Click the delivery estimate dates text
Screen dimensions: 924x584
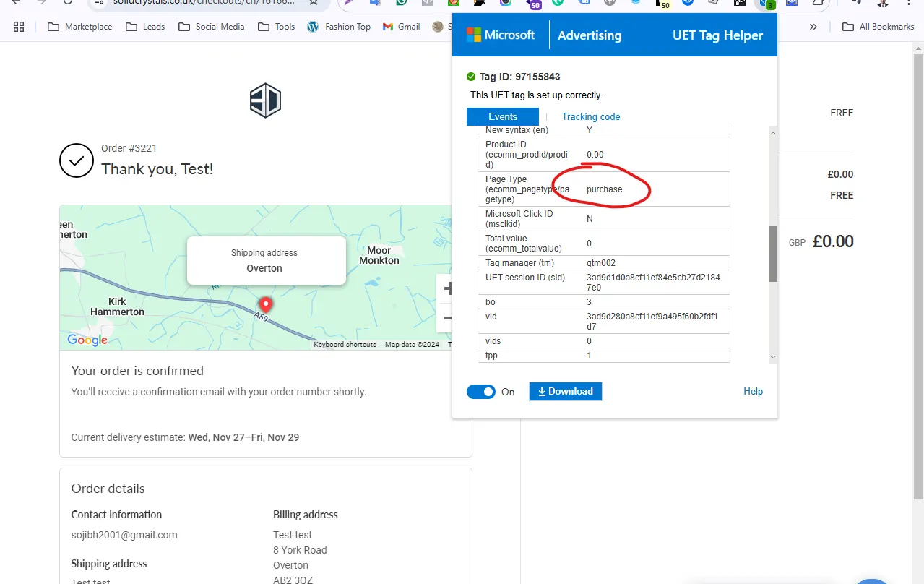coord(243,437)
